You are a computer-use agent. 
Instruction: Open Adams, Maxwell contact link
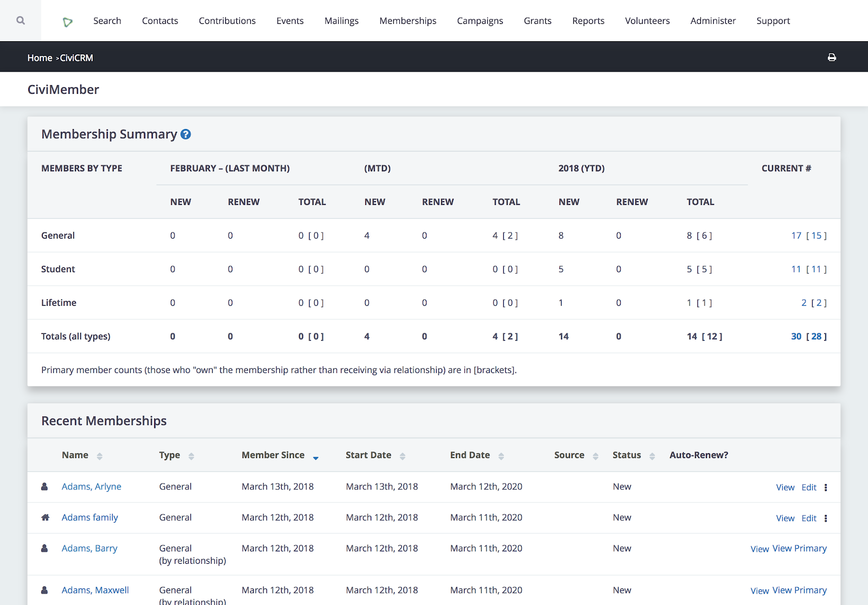tap(95, 590)
